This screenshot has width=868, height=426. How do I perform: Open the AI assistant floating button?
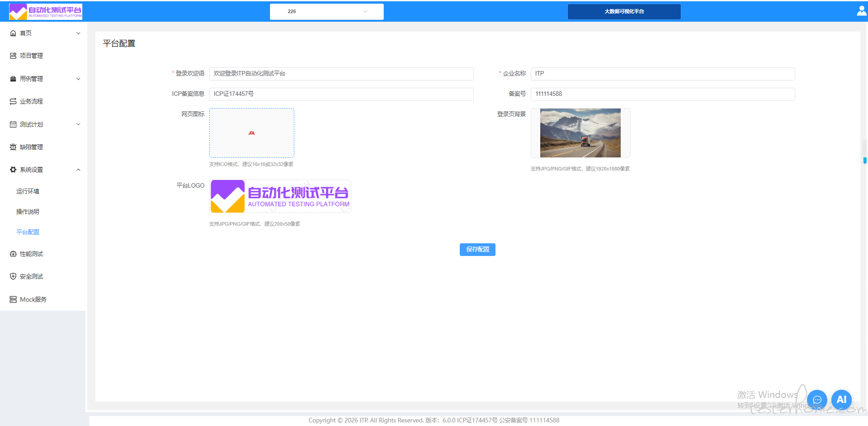tap(841, 399)
